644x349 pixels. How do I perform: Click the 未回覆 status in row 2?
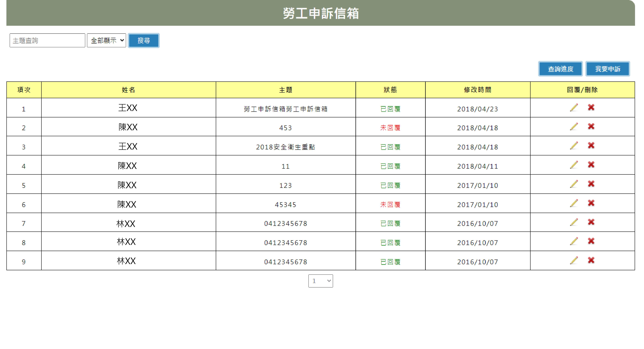[x=390, y=128]
